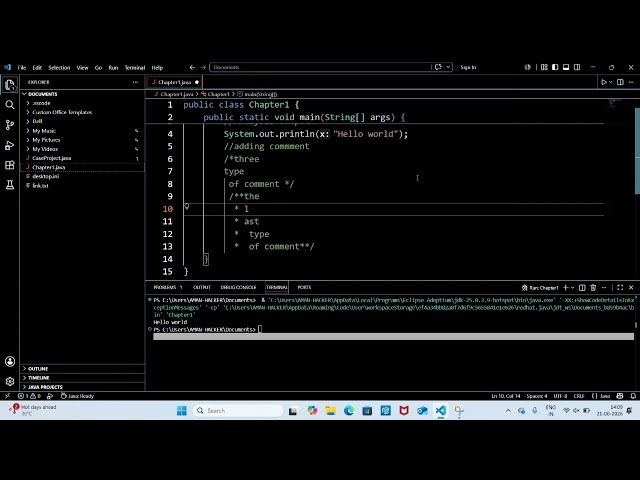The image size is (640, 480).
Task: Open the Explorer view in activity bar
Action: pos(10,85)
